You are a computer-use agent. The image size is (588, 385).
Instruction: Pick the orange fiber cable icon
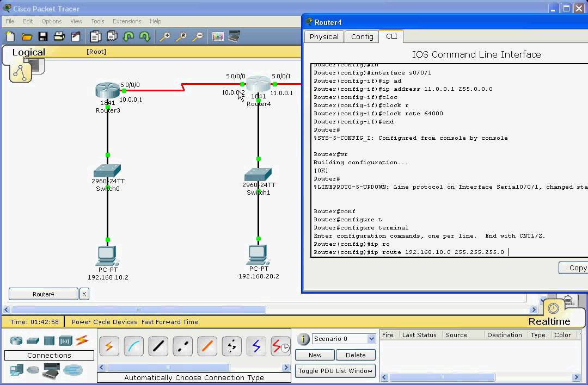(207, 346)
